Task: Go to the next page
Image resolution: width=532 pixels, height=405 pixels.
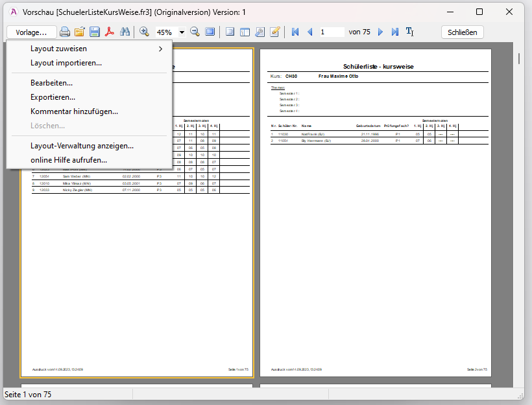Action: 380,32
